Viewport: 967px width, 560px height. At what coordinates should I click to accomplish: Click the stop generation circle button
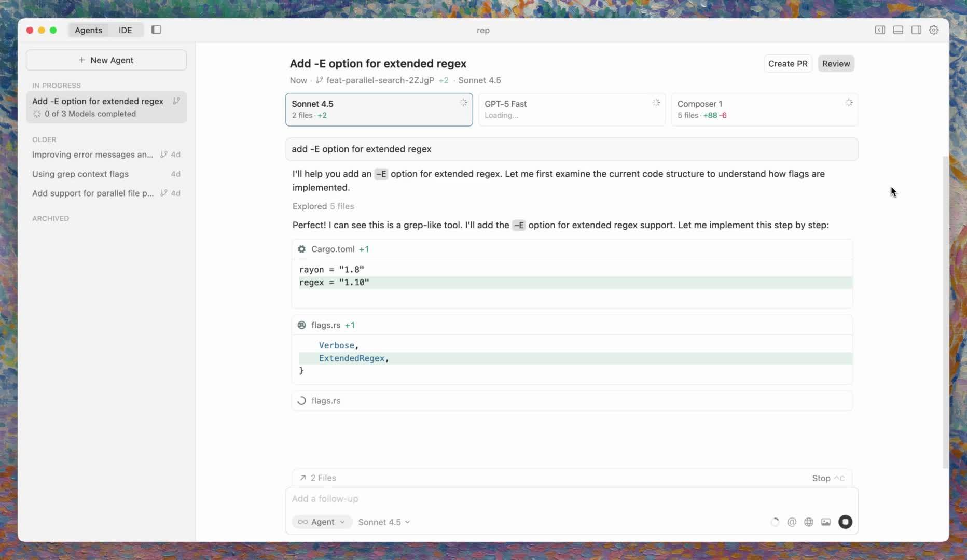click(845, 522)
